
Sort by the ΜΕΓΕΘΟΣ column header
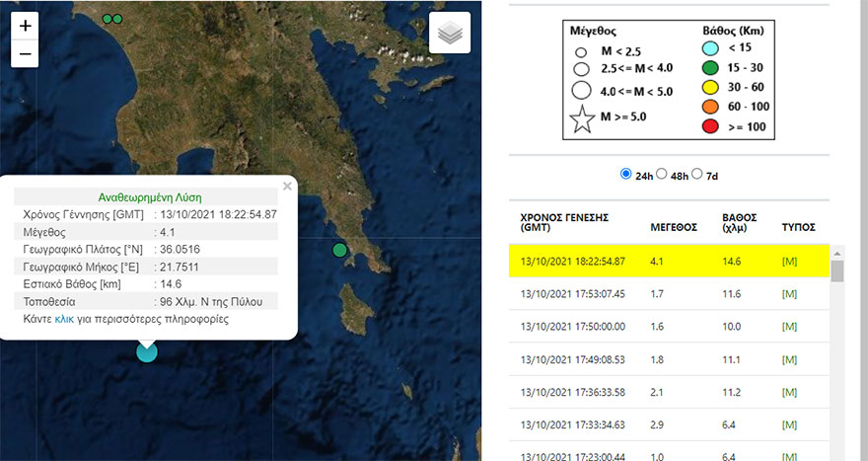(674, 226)
